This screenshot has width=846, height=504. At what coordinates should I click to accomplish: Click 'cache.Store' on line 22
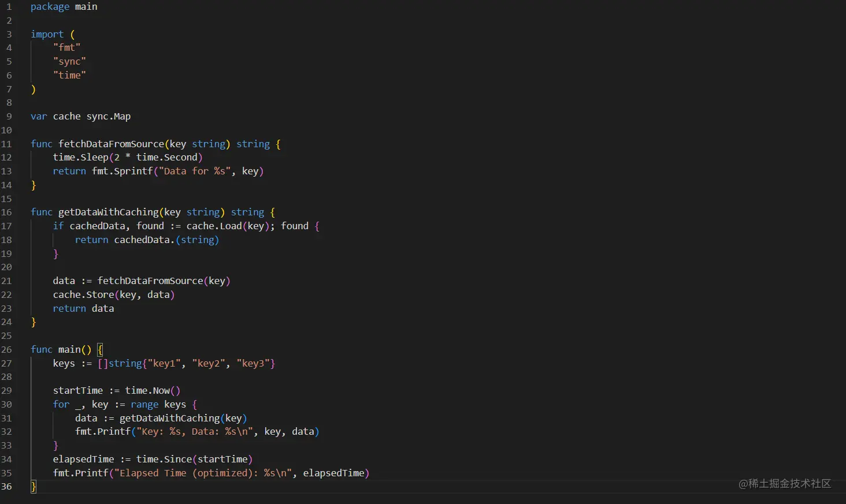pos(83,295)
